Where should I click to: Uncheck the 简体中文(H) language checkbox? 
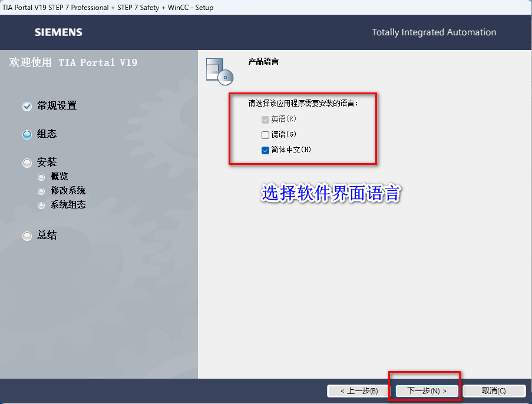point(265,150)
